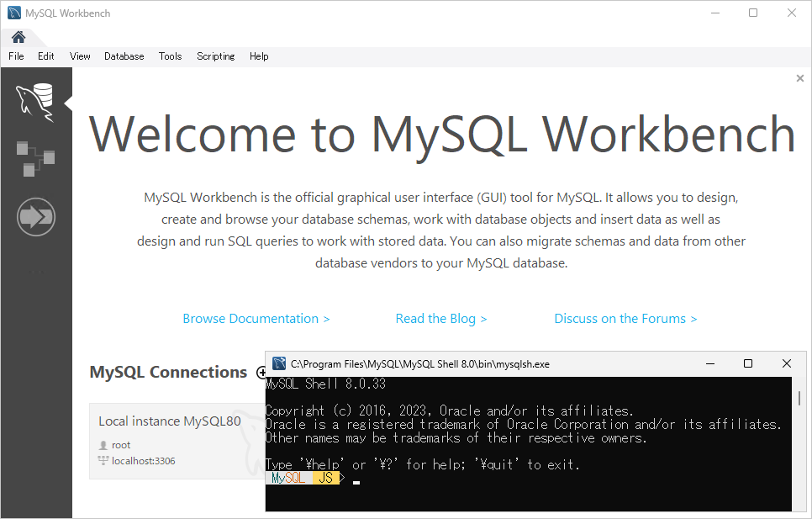Click the 'MySQL Shell 8.0.33' line in shell
Screen dimensions: 812x519
click(326, 384)
